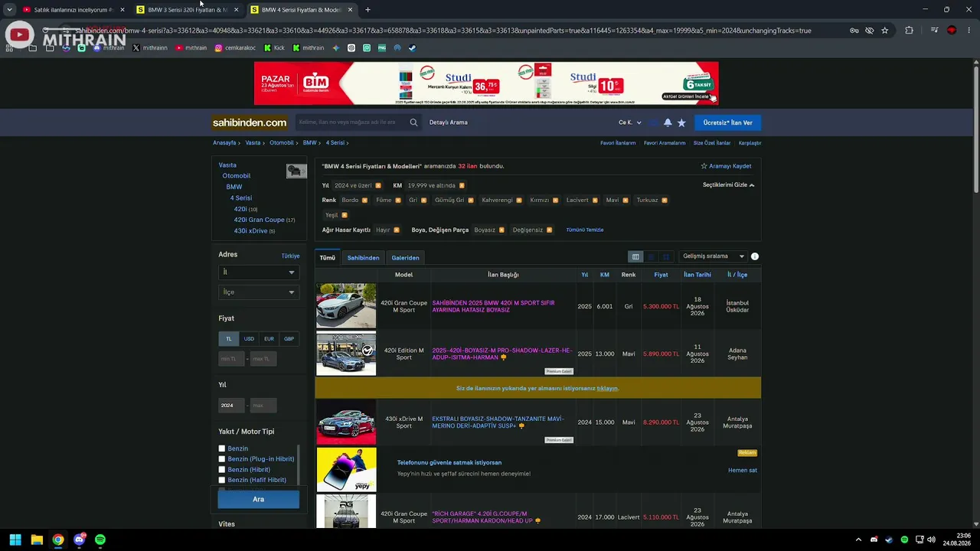Check the Benzin (Hibrit) checkbox
The image size is (980, 551).
coord(222,469)
